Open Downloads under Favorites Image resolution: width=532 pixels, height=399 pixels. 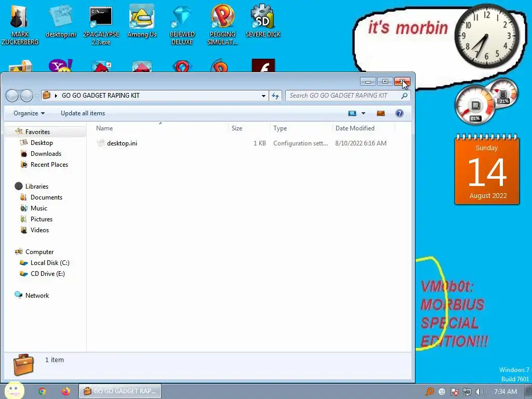46,154
